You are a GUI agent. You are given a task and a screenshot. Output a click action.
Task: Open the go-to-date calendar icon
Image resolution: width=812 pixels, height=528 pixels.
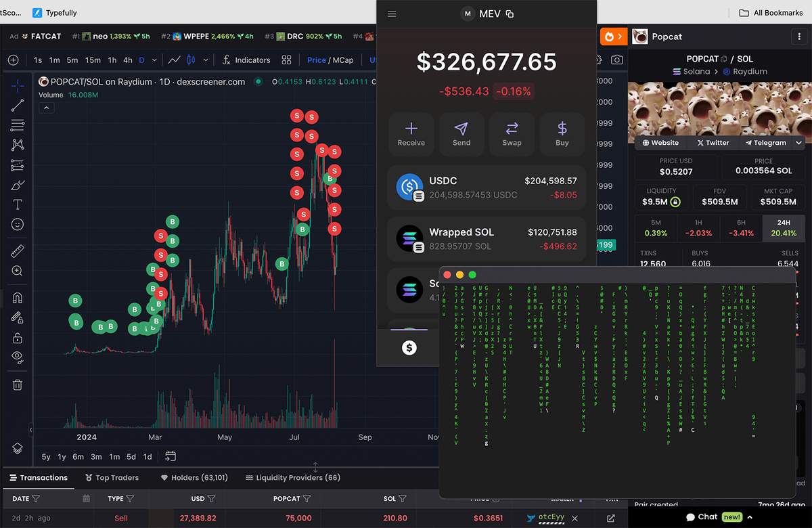171,456
